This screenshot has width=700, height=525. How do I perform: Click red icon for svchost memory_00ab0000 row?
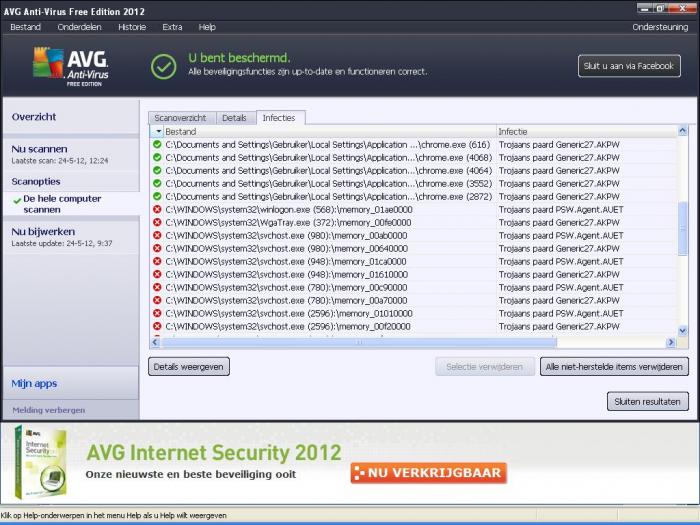pyautogui.click(x=157, y=235)
